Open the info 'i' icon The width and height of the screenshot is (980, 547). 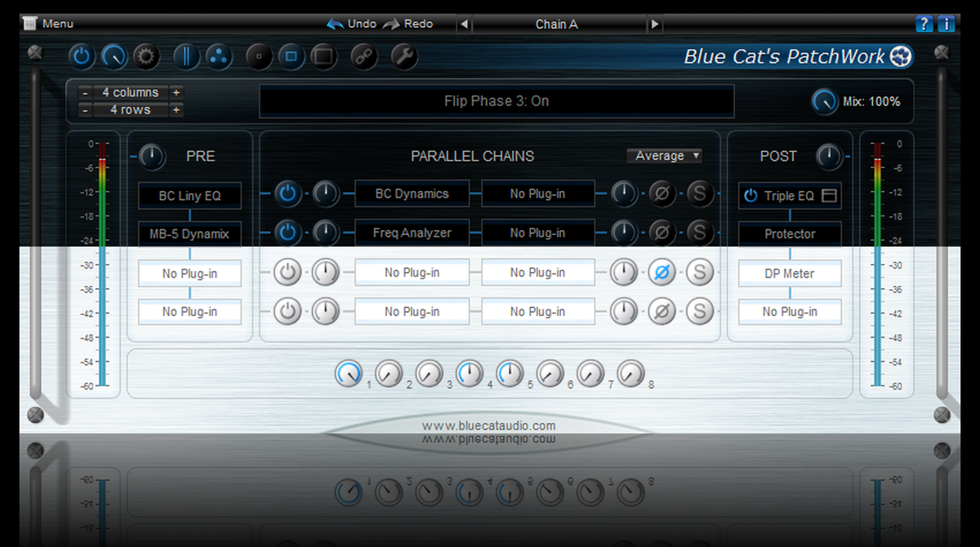click(x=947, y=24)
